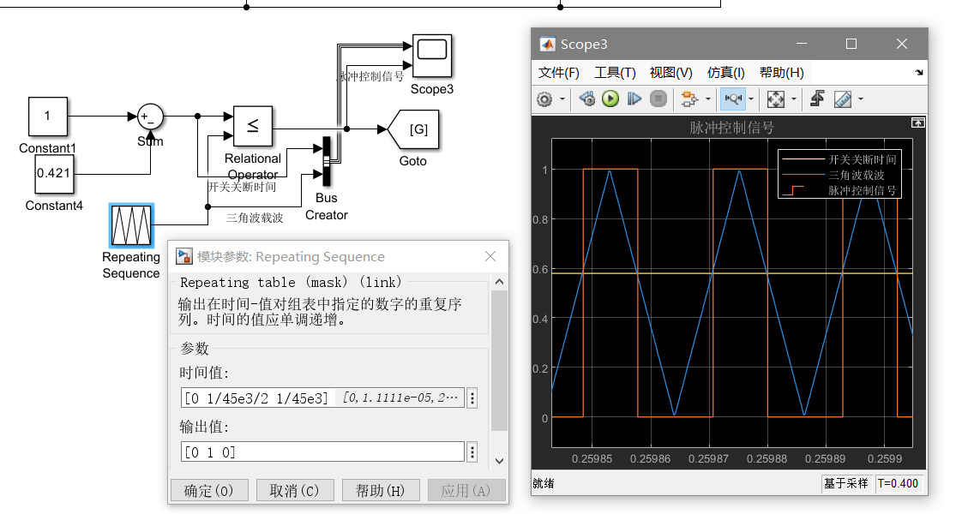Select the Repeating Sequence block
This screenshot has width=980, height=526.
tap(131, 225)
